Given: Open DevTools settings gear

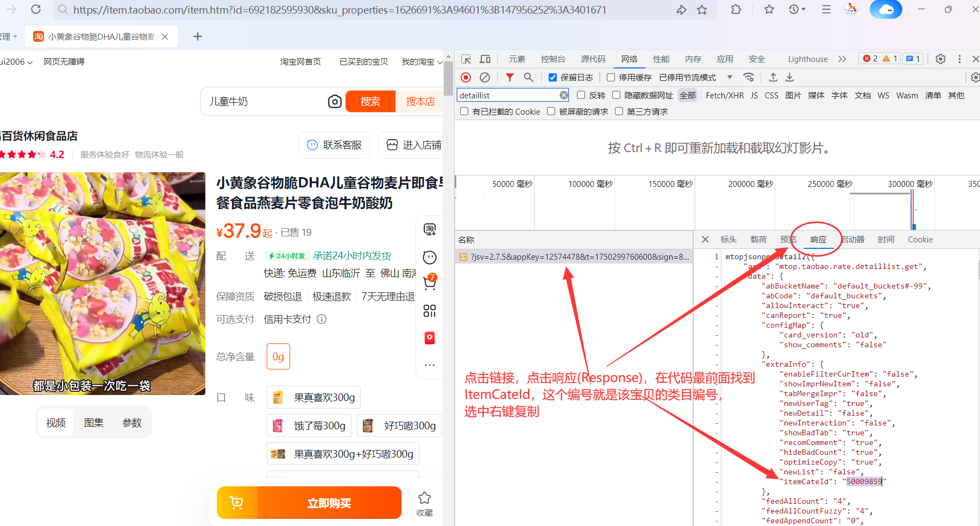Looking at the screenshot, I should point(941,59).
